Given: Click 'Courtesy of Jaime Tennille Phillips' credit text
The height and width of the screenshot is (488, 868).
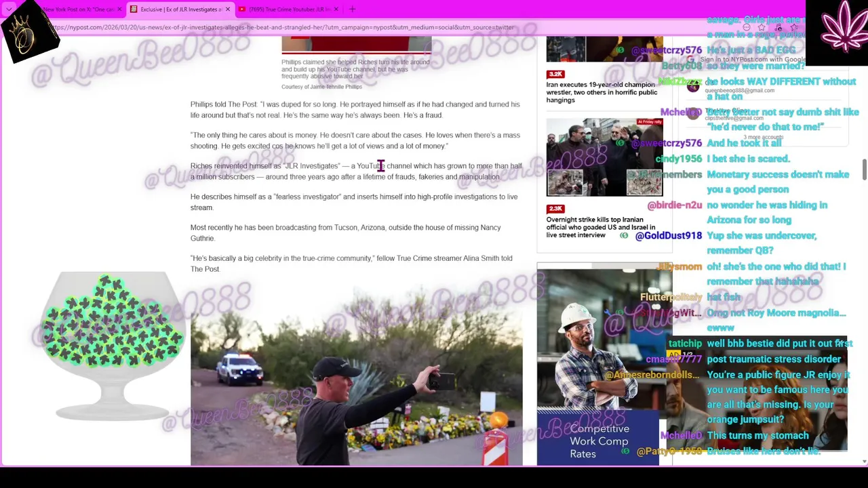Looking at the screenshot, I should pyautogui.click(x=321, y=87).
